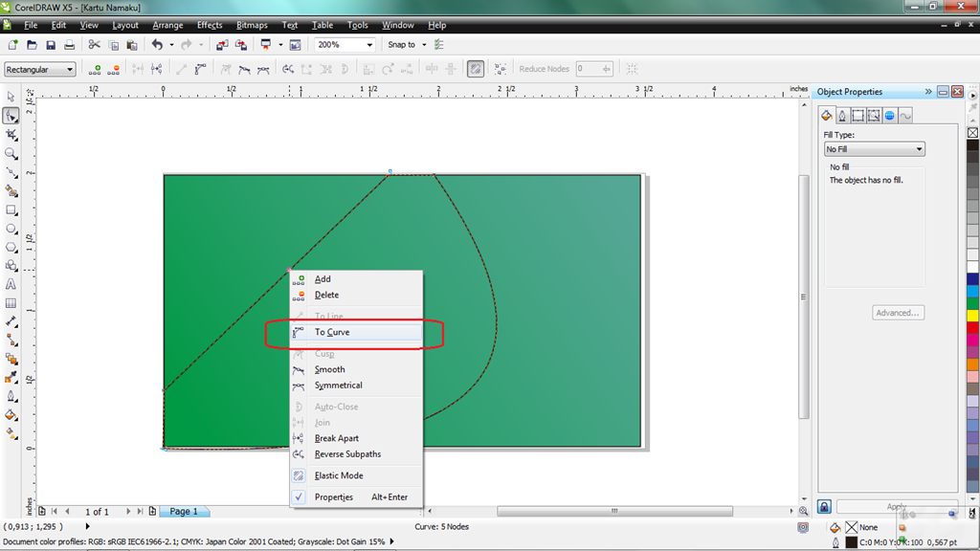This screenshot has height=551, width=980.
Task: Toggle the checked Properties context menu entry
Action: pyautogui.click(x=356, y=497)
